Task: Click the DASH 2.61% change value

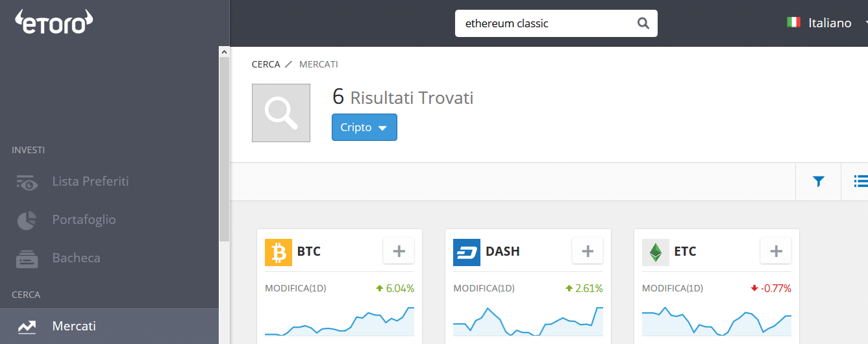Action: pos(584,288)
